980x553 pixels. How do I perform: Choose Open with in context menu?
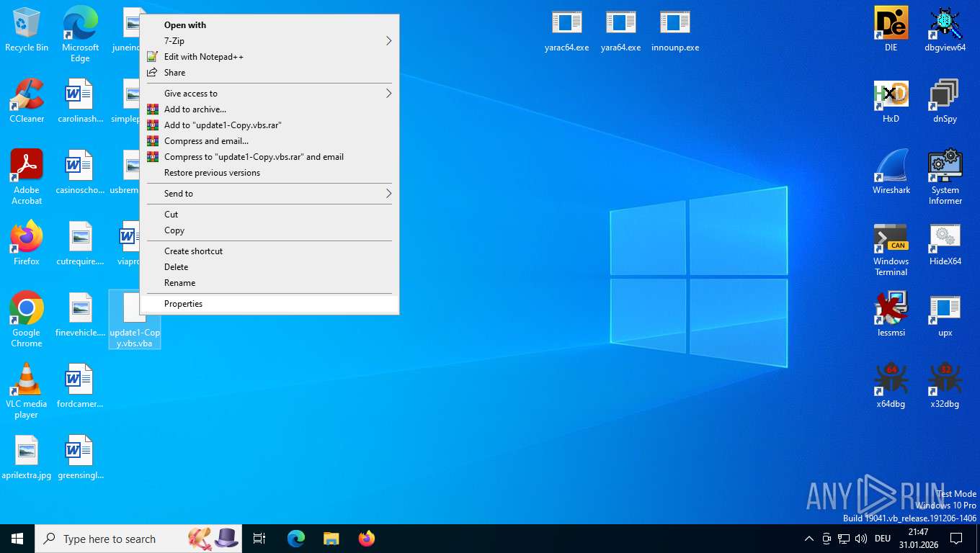(269, 25)
